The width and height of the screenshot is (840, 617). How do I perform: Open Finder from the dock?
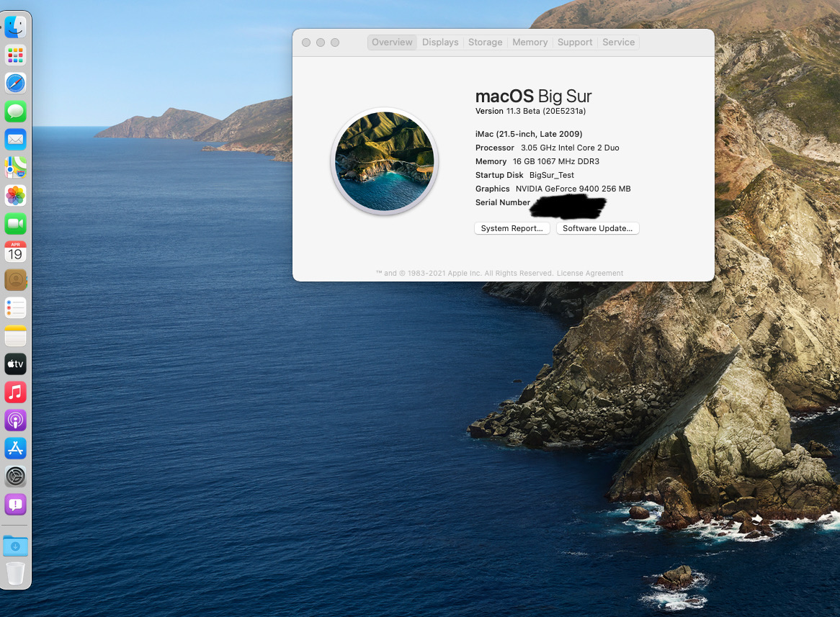(x=16, y=27)
